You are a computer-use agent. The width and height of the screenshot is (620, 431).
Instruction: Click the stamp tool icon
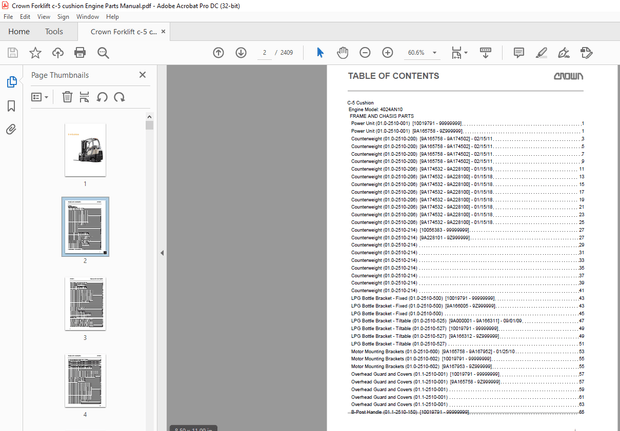coord(586,53)
